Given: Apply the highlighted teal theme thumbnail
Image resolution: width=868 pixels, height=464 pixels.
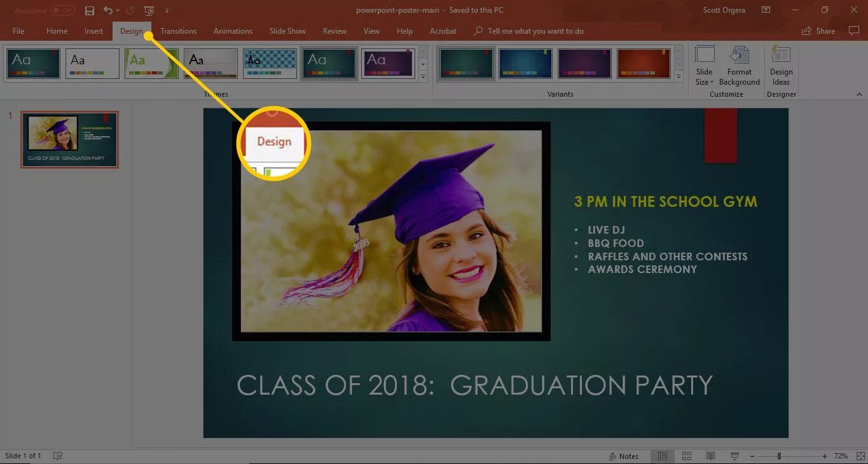Looking at the screenshot, I should (x=329, y=64).
